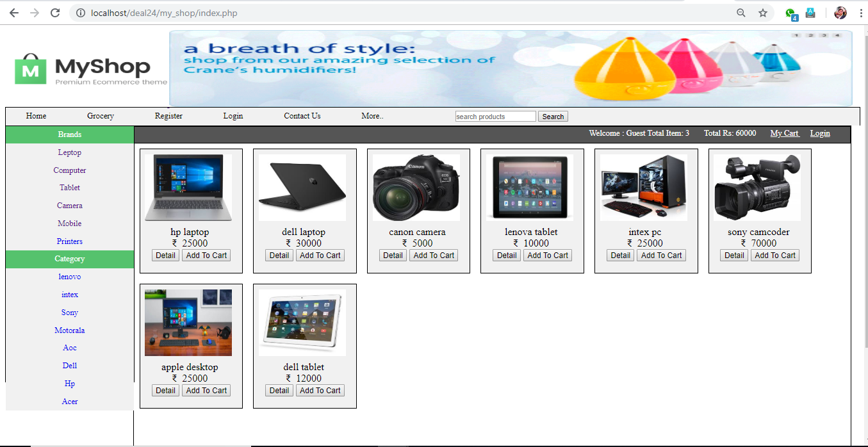Add dell laptop to cart
This screenshot has width=868, height=447.
click(x=320, y=255)
